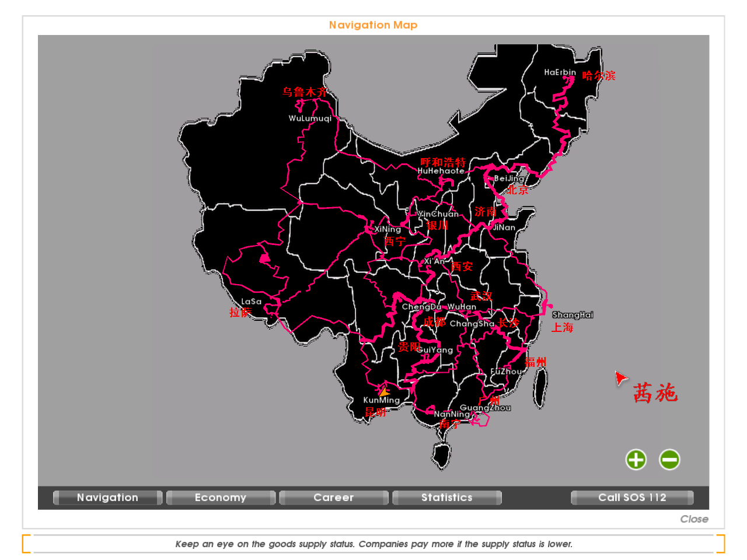Viewport: 747px width, 560px height.
Task: Select LaSa on the map
Action: (x=251, y=302)
